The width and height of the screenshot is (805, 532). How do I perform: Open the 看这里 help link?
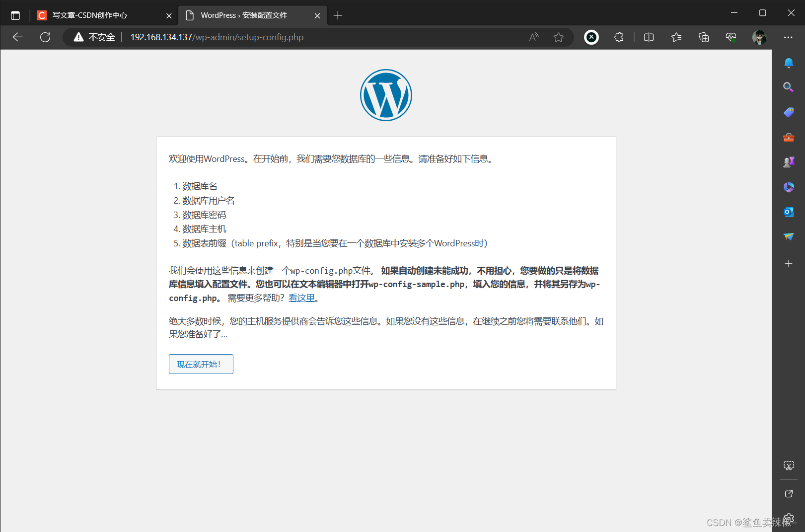[x=302, y=298]
